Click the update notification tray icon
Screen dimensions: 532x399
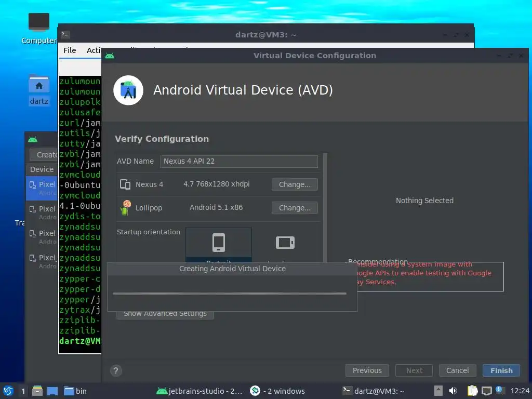click(499, 390)
